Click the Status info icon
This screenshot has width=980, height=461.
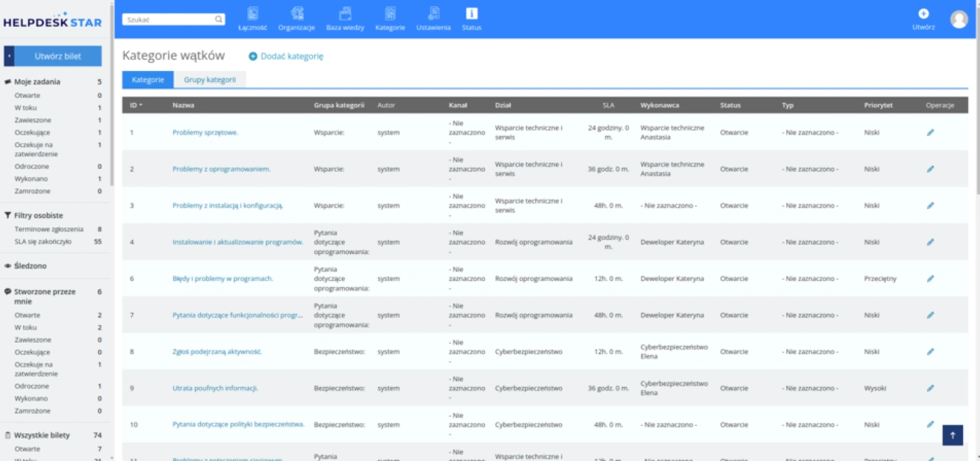[x=471, y=14]
